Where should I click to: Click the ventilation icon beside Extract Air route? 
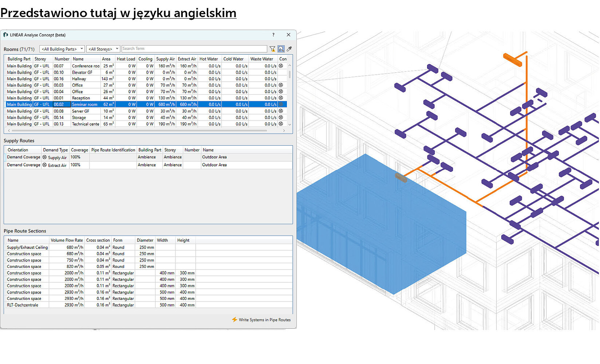[45, 165]
